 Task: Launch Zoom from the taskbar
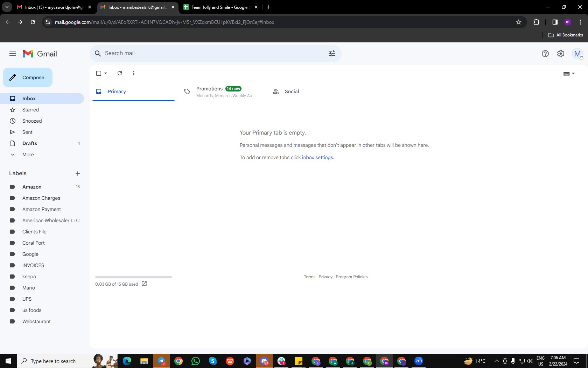[419, 361]
